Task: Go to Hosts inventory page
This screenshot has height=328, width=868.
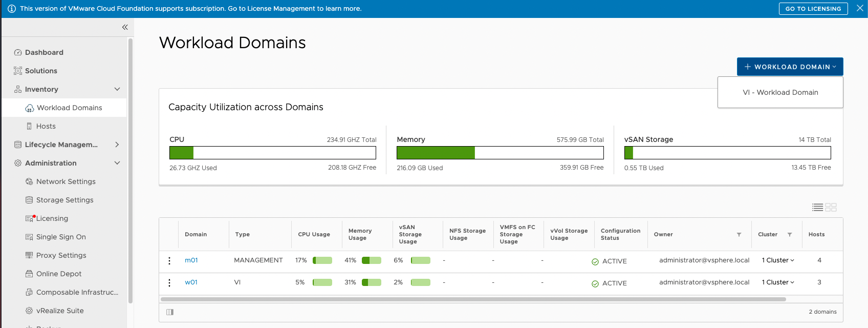Action: pos(46,126)
